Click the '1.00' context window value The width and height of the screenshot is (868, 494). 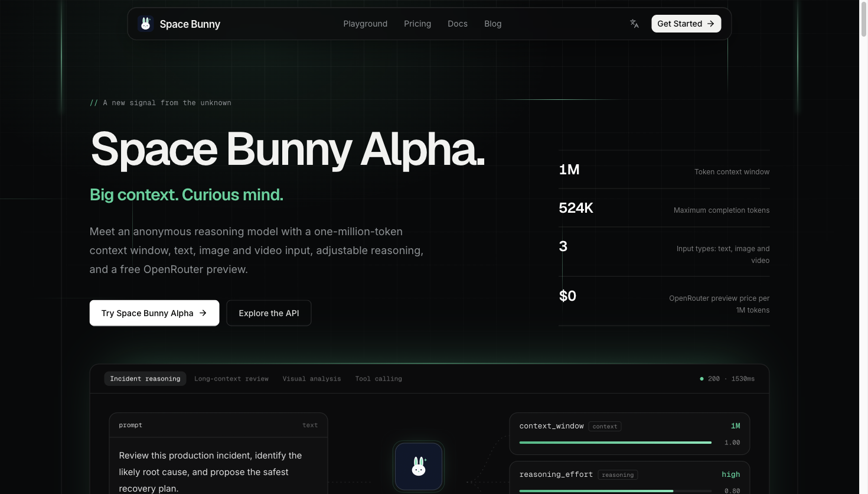pyautogui.click(x=732, y=443)
